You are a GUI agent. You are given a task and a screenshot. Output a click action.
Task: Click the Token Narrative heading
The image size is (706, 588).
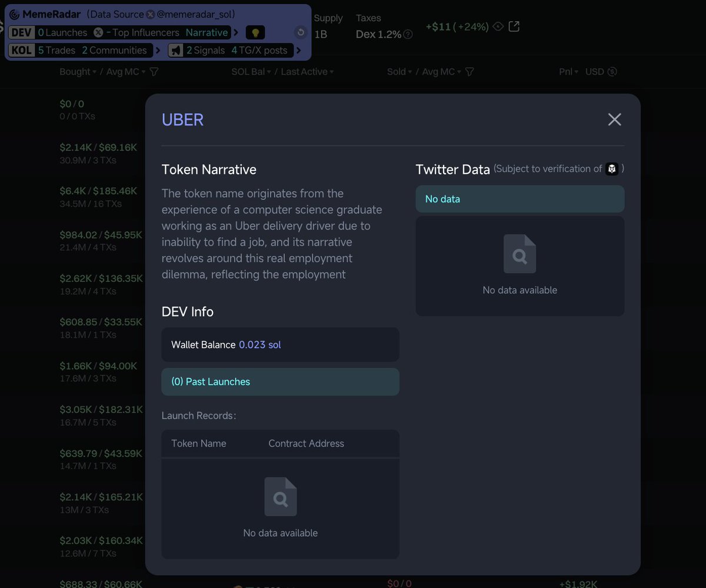pos(209,170)
